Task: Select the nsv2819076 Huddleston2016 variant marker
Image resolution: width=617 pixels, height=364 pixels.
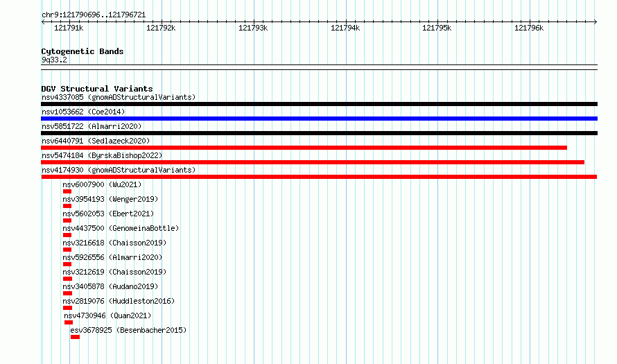Action: [x=67, y=308]
